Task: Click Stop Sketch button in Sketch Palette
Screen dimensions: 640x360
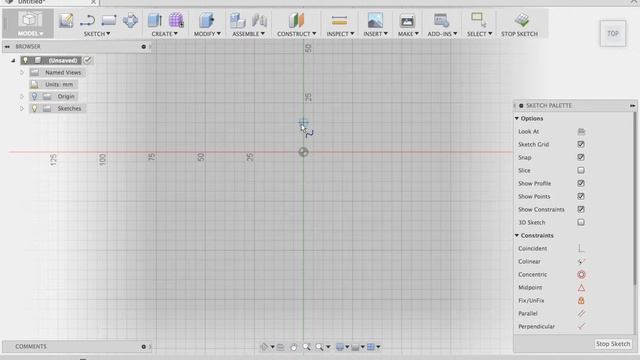Action: [x=613, y=344]
